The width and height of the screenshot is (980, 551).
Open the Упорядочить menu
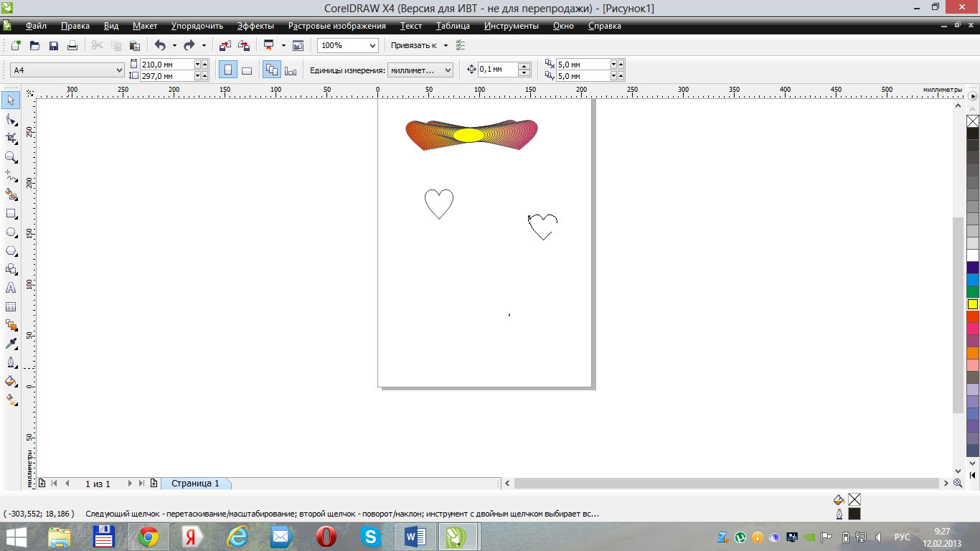[197, 26]
